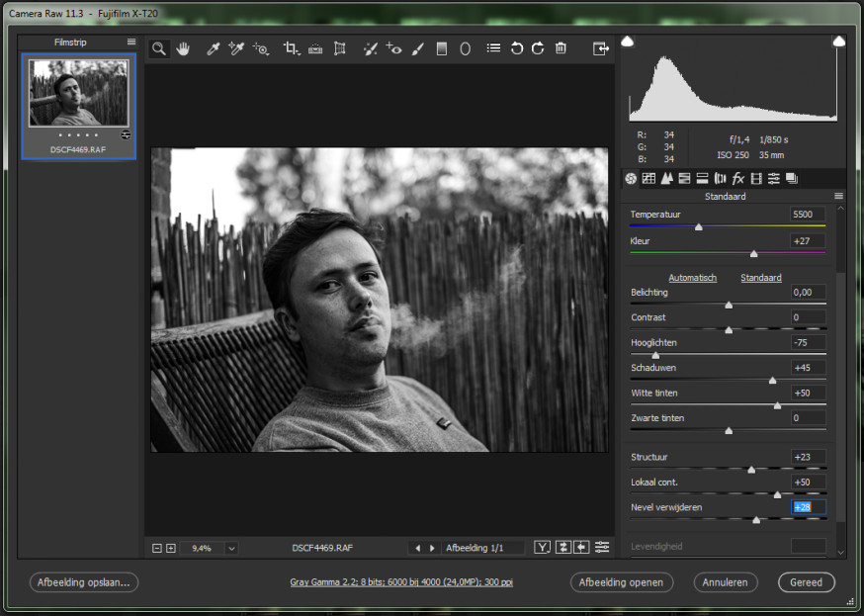Screen dimensions: 864x616
Task: Click the Schaduwen slider handle
Action: click(772, 380)
